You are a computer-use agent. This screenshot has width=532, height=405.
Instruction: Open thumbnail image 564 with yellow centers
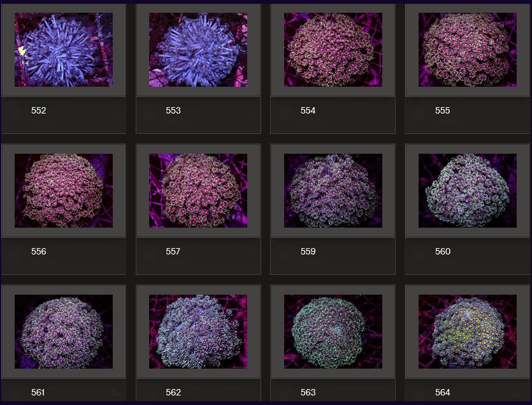click(468, 332)
